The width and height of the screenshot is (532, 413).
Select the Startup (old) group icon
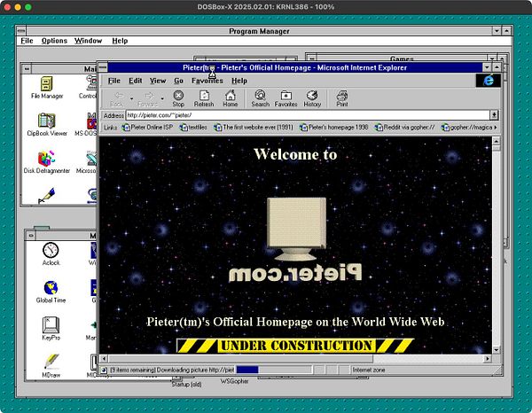(186, 384)
